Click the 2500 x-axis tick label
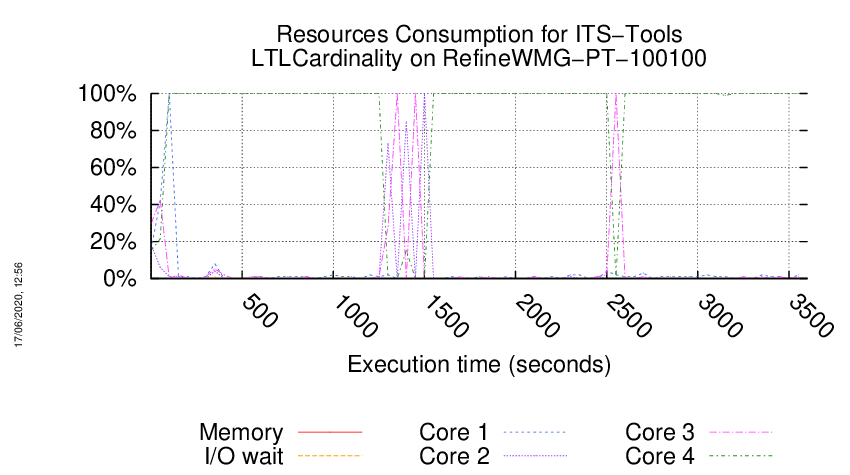This screenshot has height=475, width=850. tap(628, 316)
